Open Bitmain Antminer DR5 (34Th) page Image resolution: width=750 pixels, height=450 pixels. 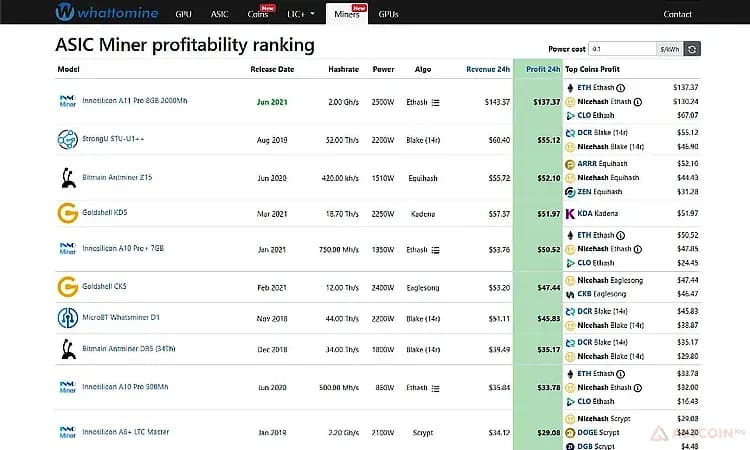click(x=129, y=349)
